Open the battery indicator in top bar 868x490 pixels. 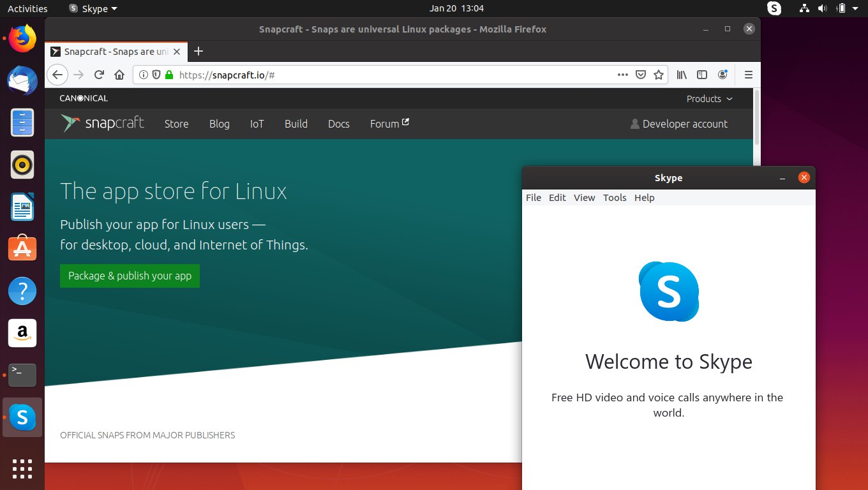coord(841,8)
